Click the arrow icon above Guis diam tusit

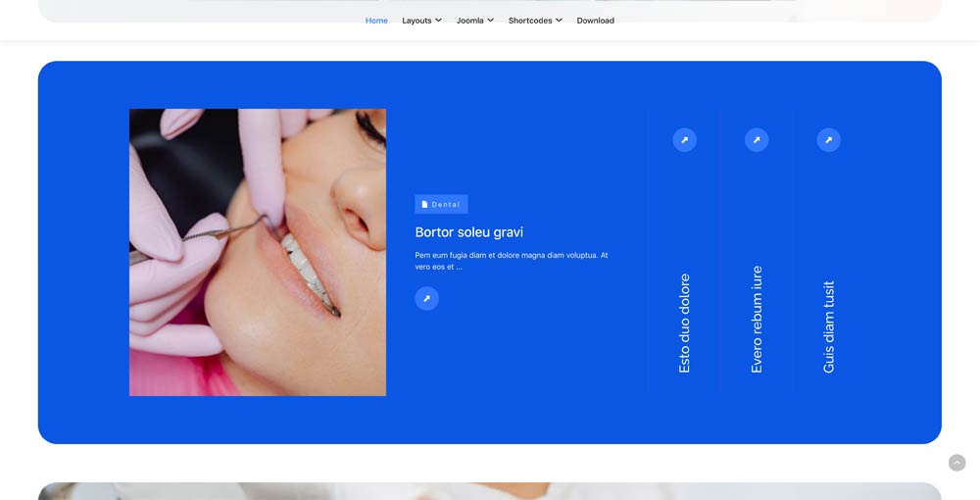pyautogui.click(x=828, y=140)
